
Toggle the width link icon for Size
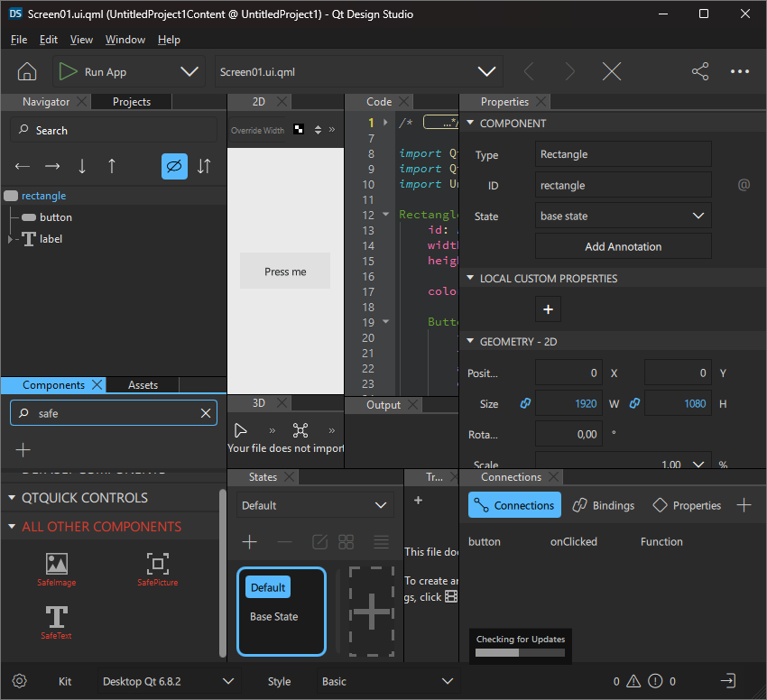click(525, 403)
